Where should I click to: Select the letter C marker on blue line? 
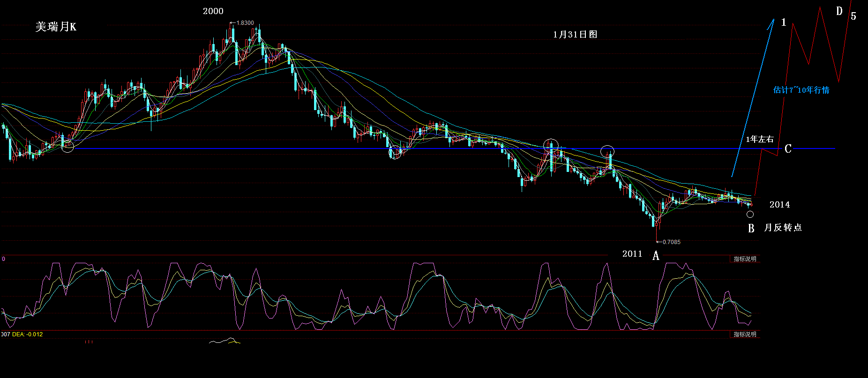(788, 149)
